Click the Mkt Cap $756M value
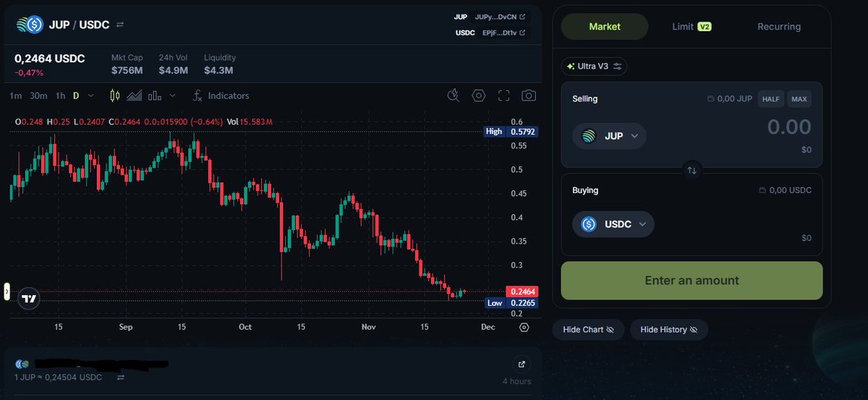Image resolution: width=868 pixels, height=400 pixels. [127, 71]
